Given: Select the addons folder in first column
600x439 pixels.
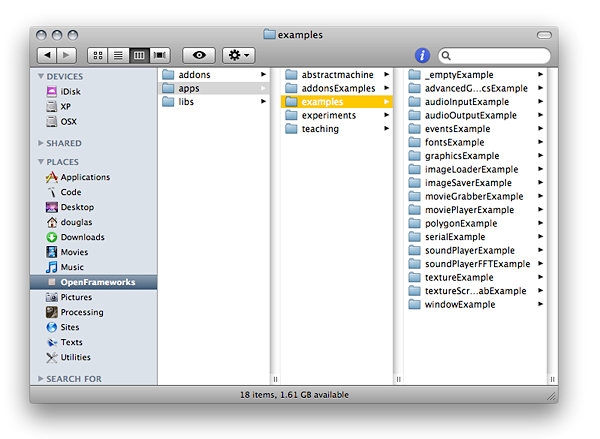Looking at the screenshot, I should point(194,75).
